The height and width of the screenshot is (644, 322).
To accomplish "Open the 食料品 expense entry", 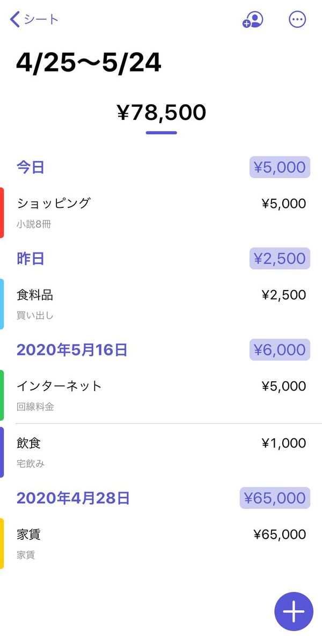I will tap(161, 304).
